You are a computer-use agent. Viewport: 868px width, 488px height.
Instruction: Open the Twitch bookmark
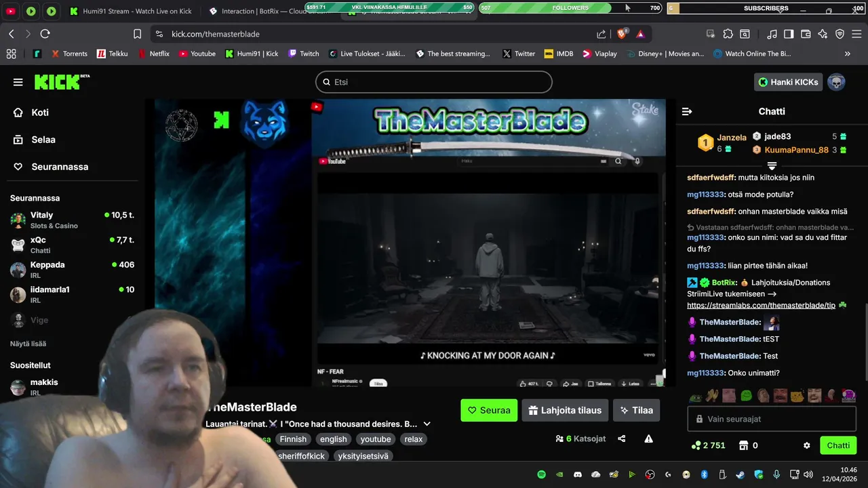[303, 54]
